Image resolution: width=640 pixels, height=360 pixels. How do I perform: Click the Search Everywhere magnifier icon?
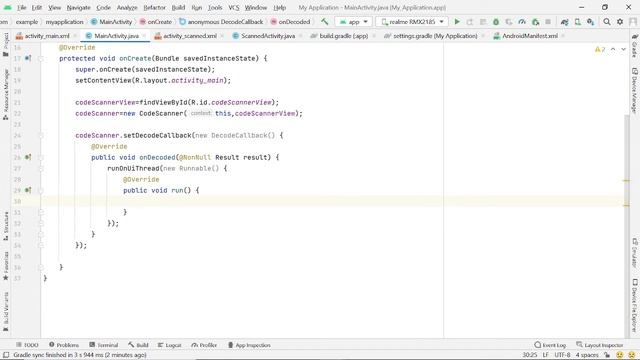pos(607,22)
